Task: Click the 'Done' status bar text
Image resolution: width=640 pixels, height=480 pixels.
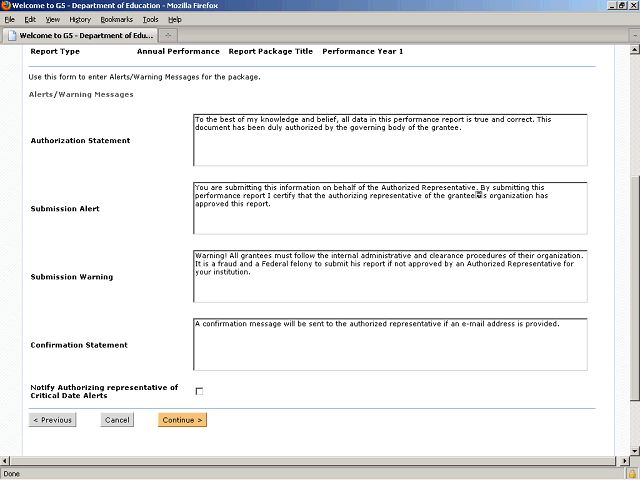Action: pyautogui.click(x=11, y=474)
